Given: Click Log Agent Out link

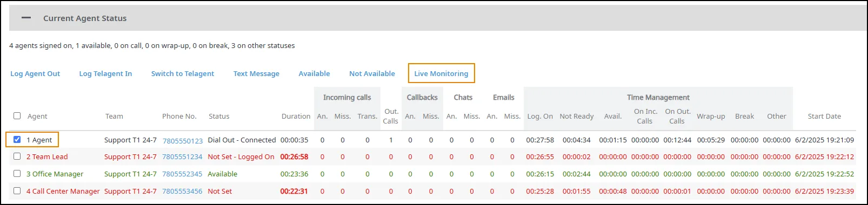Looking at the screenshot, I should point(35,73).
